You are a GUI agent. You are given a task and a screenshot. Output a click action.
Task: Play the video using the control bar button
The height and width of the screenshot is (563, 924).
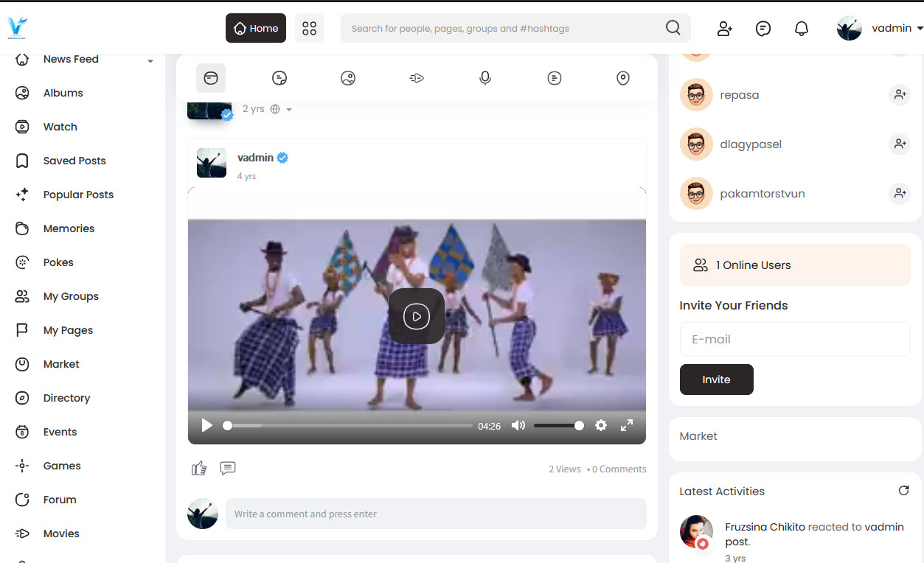[207, 425]
